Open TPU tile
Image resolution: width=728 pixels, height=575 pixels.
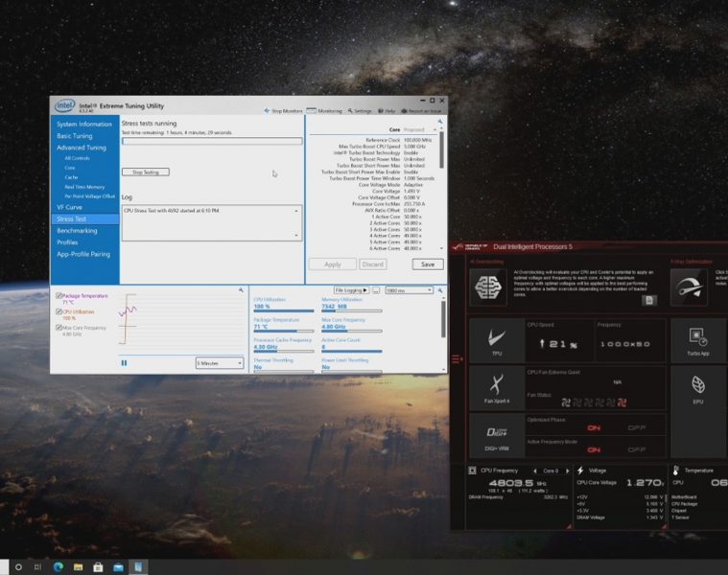click(x=497, y=340)
